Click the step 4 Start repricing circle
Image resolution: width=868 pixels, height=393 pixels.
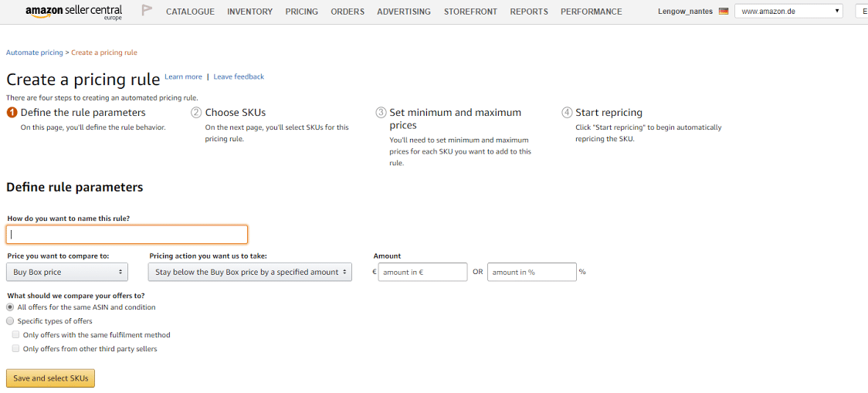567,113
